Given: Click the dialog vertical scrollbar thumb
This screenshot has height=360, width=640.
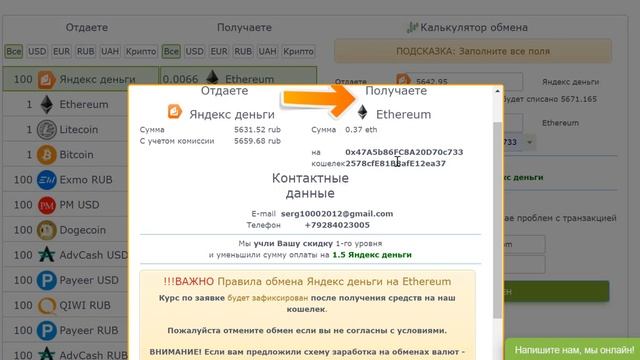Looking at the screenshot, I should (497, 220).
